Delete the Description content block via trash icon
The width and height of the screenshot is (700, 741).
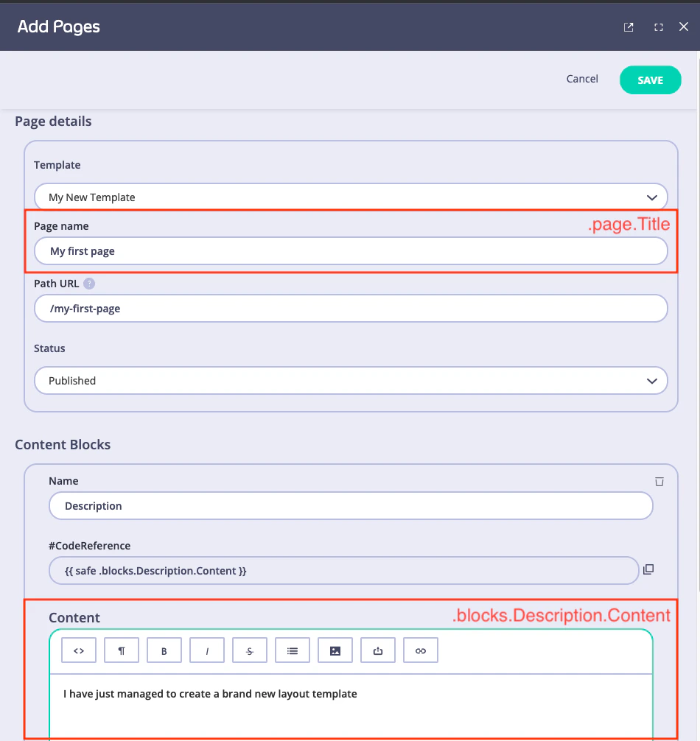[659, 481]
